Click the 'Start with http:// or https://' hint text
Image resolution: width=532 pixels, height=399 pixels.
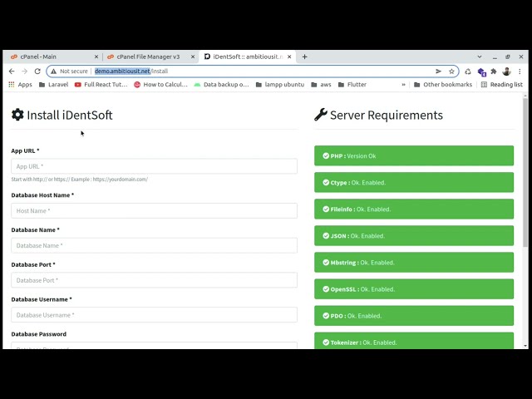coord(80,180)
